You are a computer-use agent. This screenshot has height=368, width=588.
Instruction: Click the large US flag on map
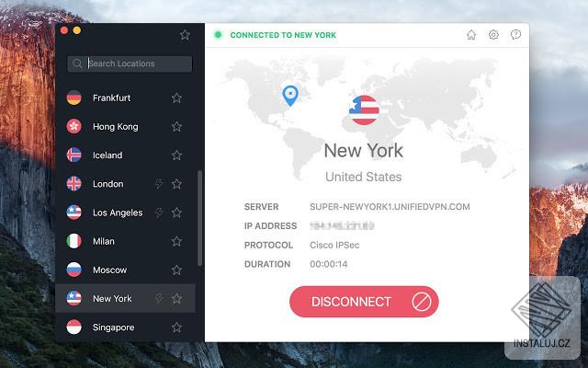[x=364, y=110]
